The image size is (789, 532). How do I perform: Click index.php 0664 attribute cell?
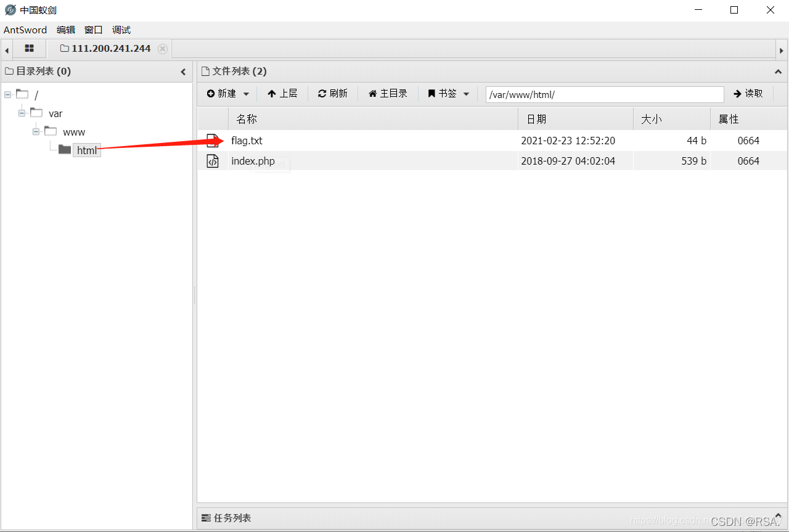[x=748, y=161]
